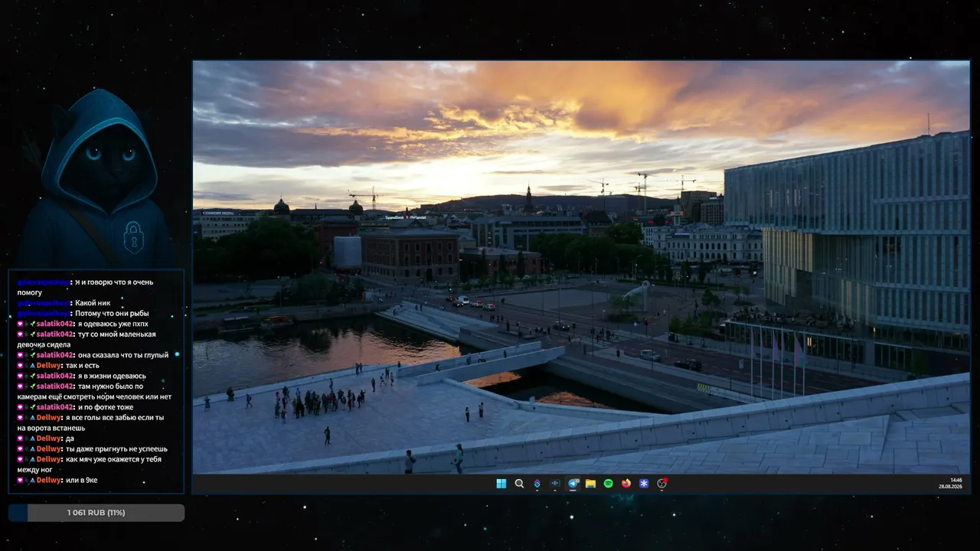Click the date 28.08.2026 in tray

pos(951,487)
